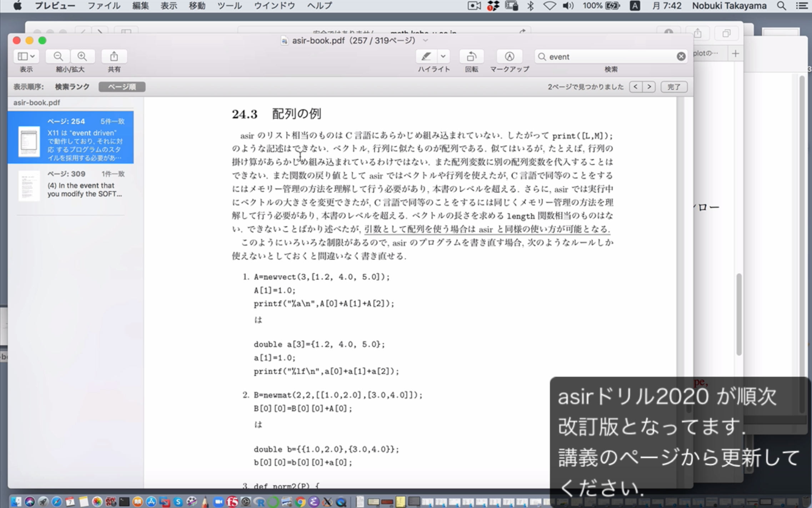
Task: Open the sidebar view mode dropdown
Action: click(26, 56)
